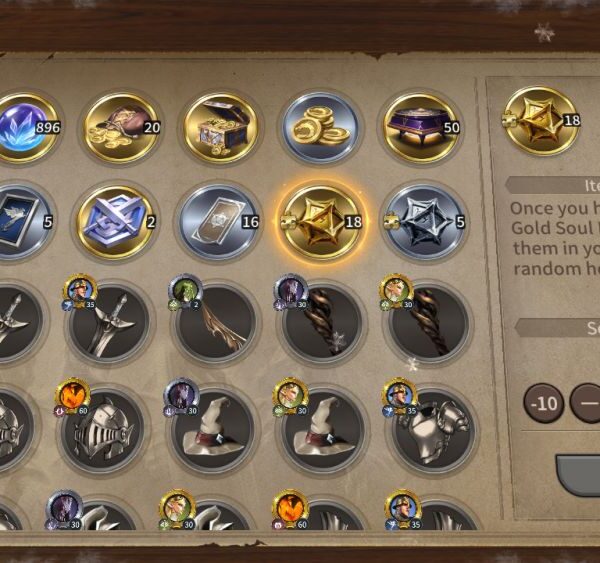Click the minus quantity button next to -10
The image size is (600, 563).
[x=586, y=403]
